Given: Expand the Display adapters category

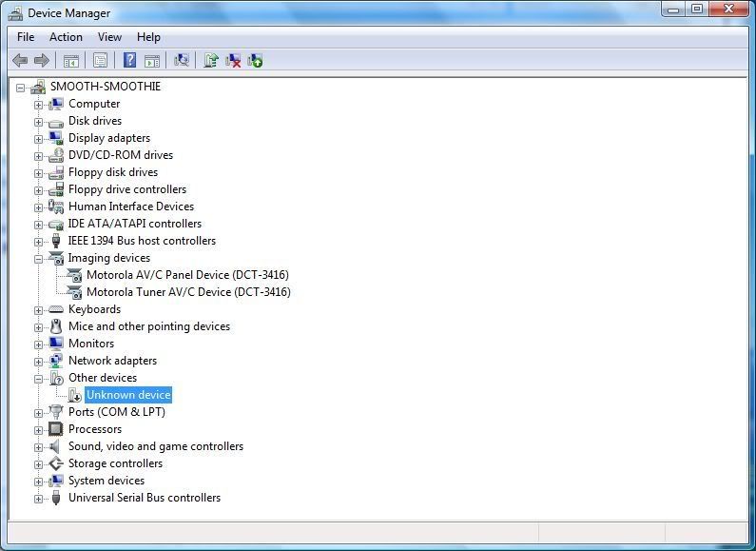Looking at the screenshot, I should pyautogui.click(x=39, y=140).
